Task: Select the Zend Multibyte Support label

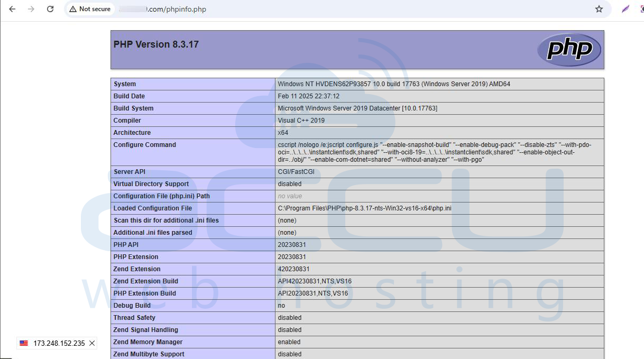Action: click(149, 354)
